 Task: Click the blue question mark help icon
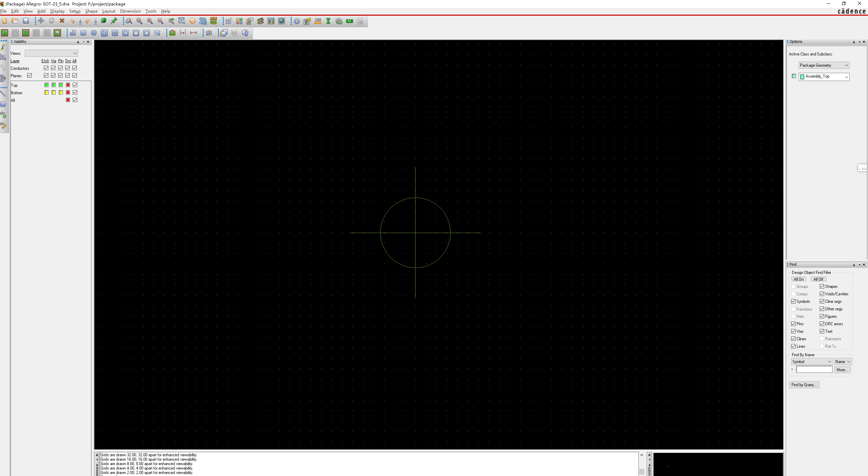click(x=245, y=33)
